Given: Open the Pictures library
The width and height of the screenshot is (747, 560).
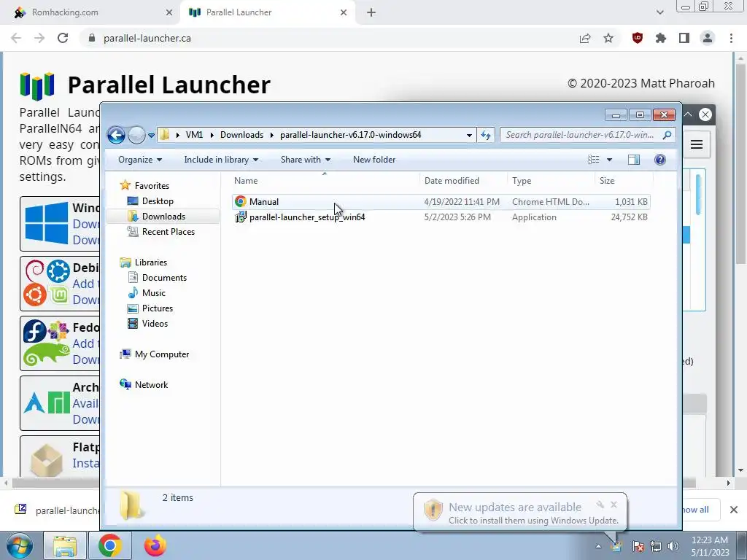Looking at the screenshot, I should point(158,308).
